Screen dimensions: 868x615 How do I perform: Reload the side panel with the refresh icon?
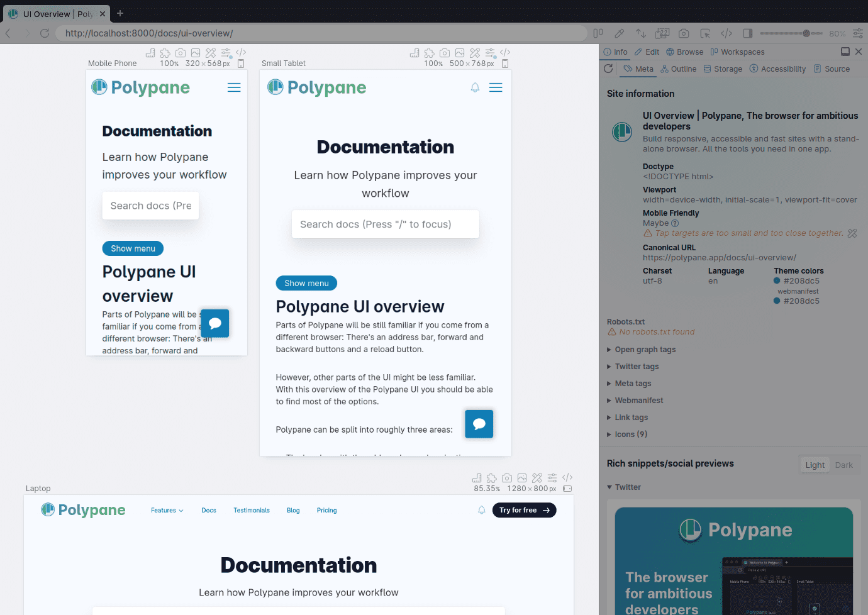(x=608, y=69)
